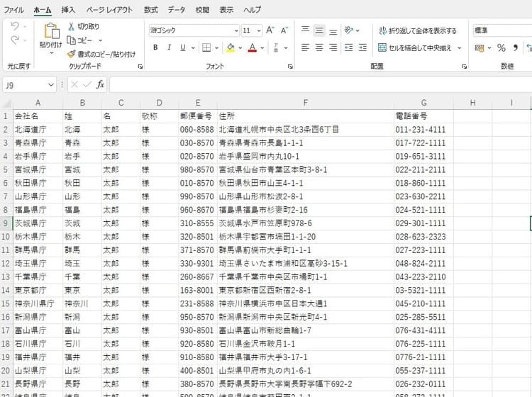
Task: Click the text orientation icon
Action: pos(348,30)
